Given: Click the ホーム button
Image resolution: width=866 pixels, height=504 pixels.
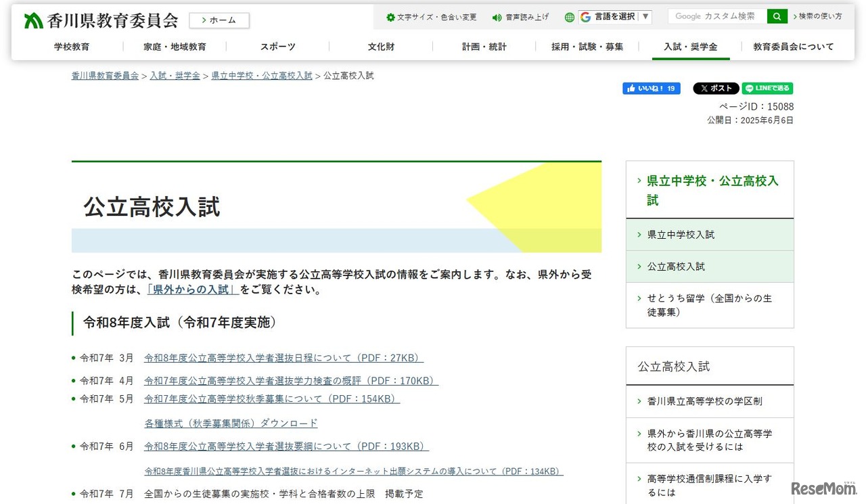Looking at the screenshot, I should point(219,20).
